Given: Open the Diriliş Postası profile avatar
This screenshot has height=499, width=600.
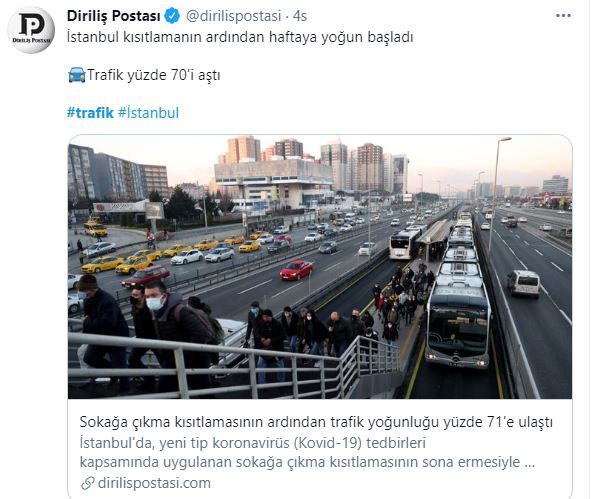Looking at the screenshot, I should pos(31,30).
